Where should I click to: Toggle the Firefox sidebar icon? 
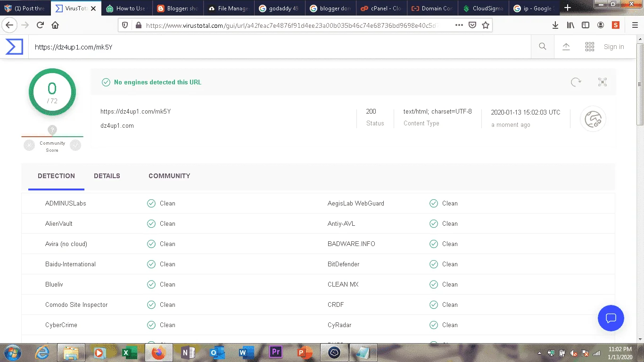point(586,25)
